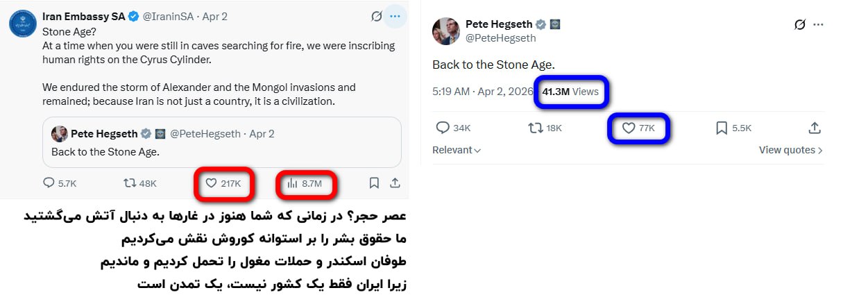Open more options on Iran Embassy tweet
This screenshot has height=304, width=868.
coord(395,16)
